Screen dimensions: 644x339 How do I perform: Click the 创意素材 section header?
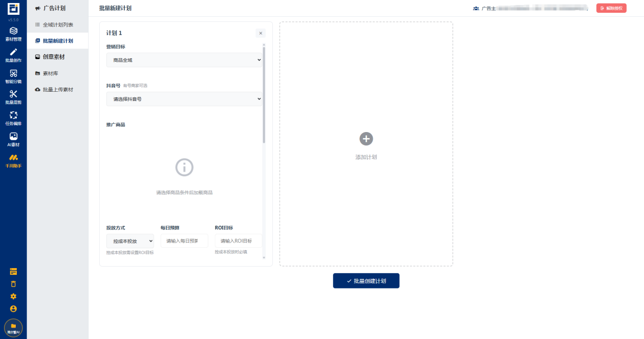[x=50, y=57]
